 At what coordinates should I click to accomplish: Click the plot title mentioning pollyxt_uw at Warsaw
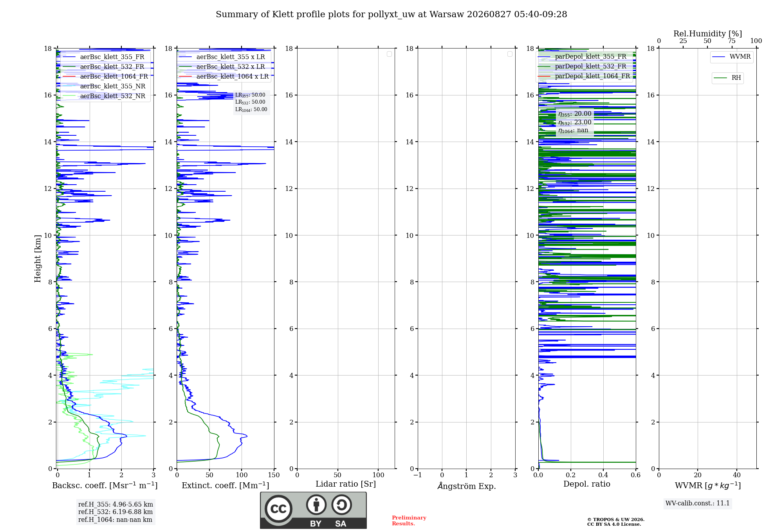[391, 14]
